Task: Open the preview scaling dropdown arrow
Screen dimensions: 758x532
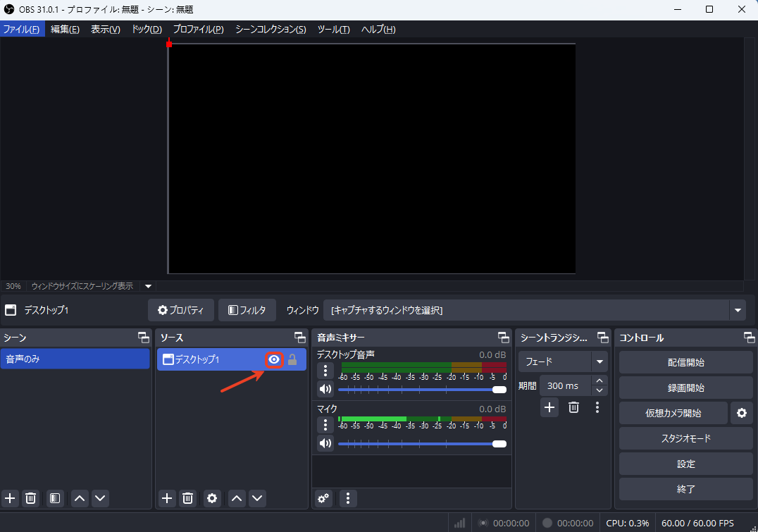Action: pyautogui.click(x=148, y=286)
